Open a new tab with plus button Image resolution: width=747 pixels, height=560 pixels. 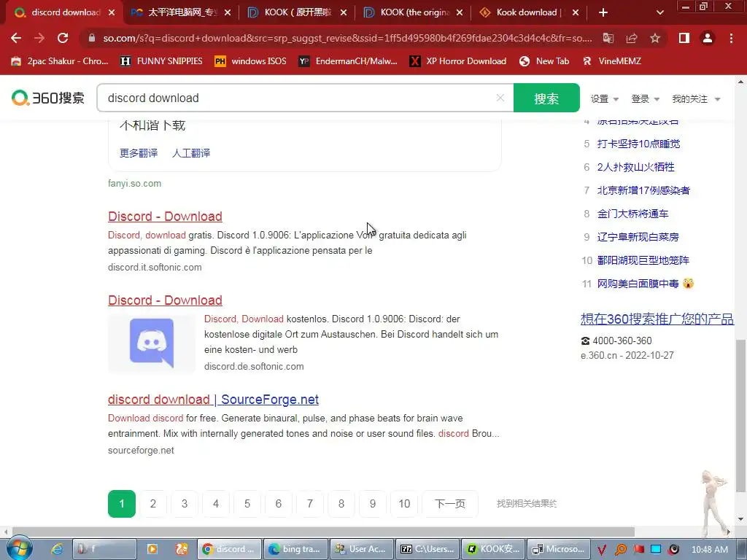click(603, 12)
